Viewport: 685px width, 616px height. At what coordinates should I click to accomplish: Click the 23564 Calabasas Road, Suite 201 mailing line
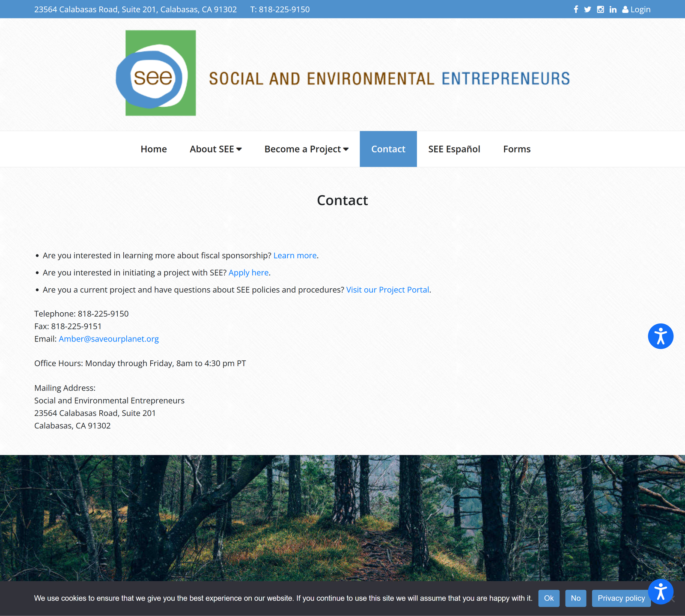point(95,413)
